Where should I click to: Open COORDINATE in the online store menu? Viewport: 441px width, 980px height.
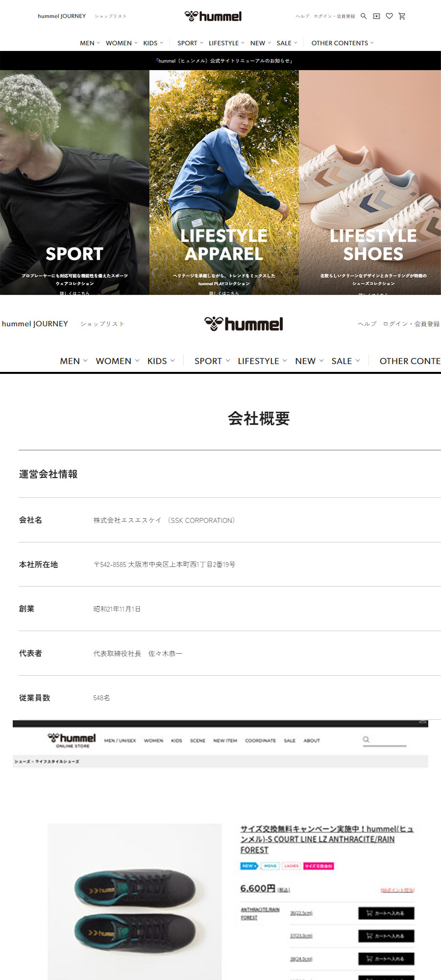[x=261, y=740]
